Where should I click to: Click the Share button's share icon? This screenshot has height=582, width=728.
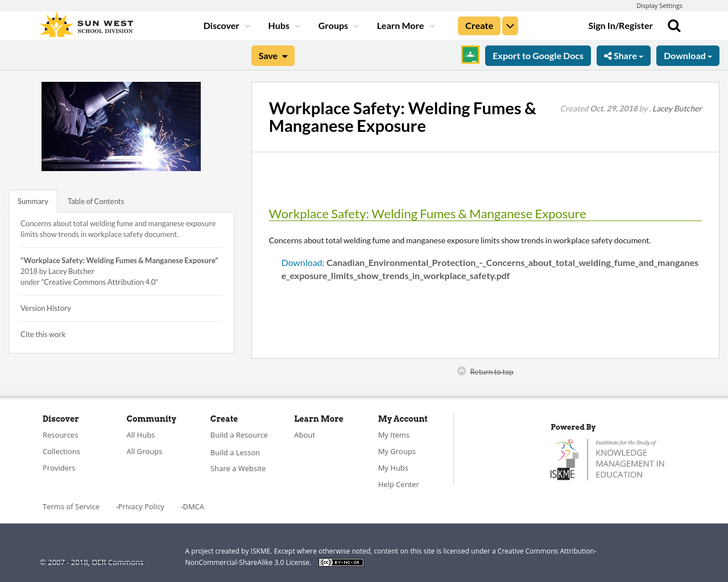click(607, 55)
